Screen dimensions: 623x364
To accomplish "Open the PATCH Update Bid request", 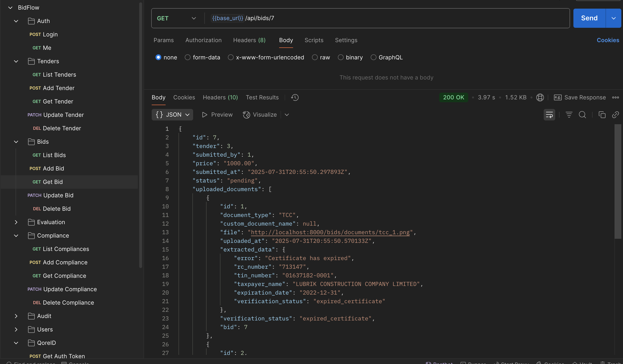I will tap(50, 195).
